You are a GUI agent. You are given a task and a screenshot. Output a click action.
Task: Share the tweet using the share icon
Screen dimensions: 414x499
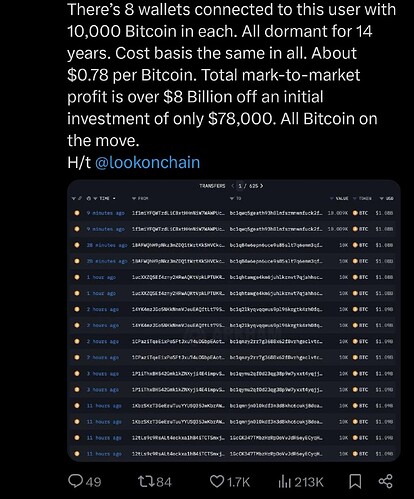click(x=386, y=481)
